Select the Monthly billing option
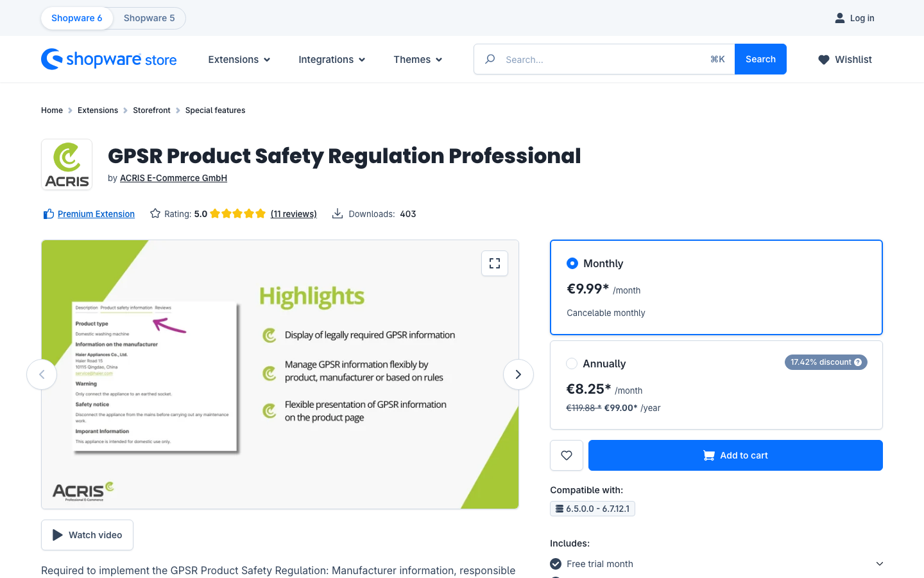The width and height of the screenshot is (924, 578). (572, 263)
